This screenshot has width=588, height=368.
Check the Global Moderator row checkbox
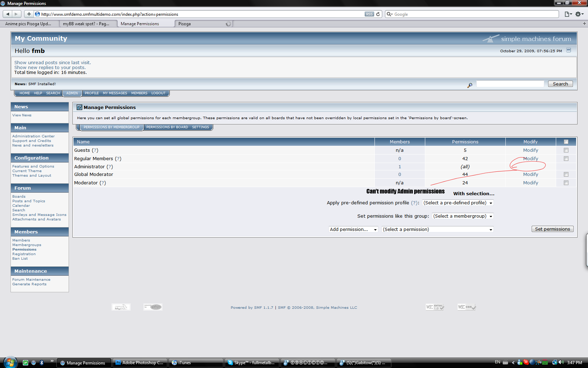[566, 175]
